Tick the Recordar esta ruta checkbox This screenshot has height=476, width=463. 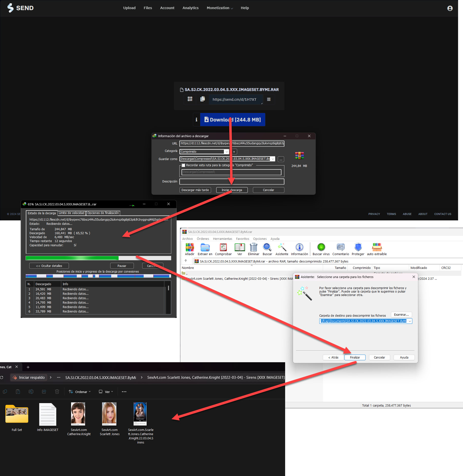point(183,165)
